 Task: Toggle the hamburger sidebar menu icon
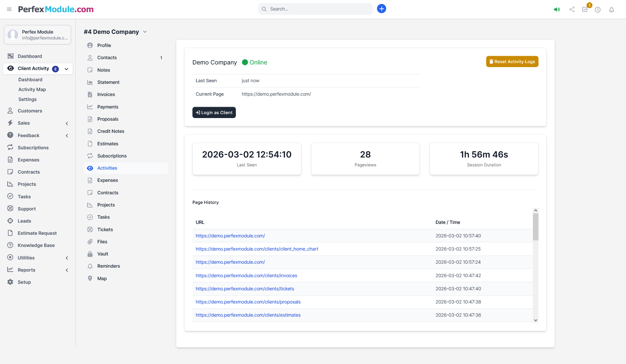pyautogui.click(x=9, y=9)
